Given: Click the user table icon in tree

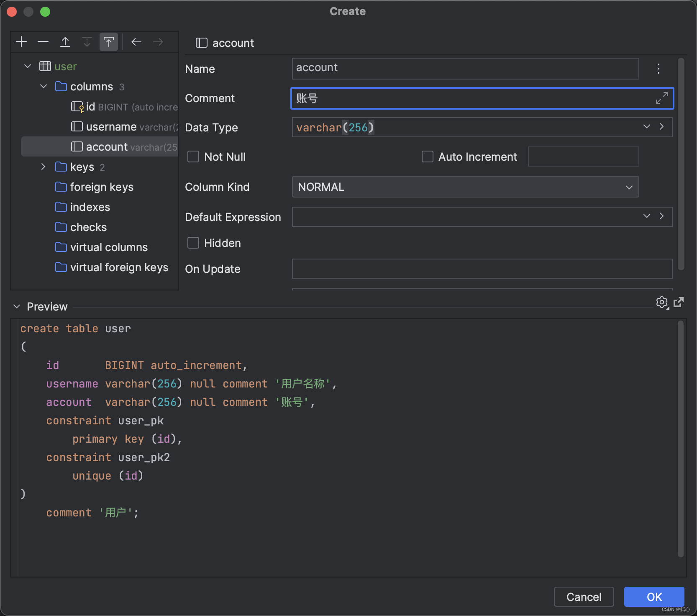Looking at the screenshot, I should tap(45, 66).
